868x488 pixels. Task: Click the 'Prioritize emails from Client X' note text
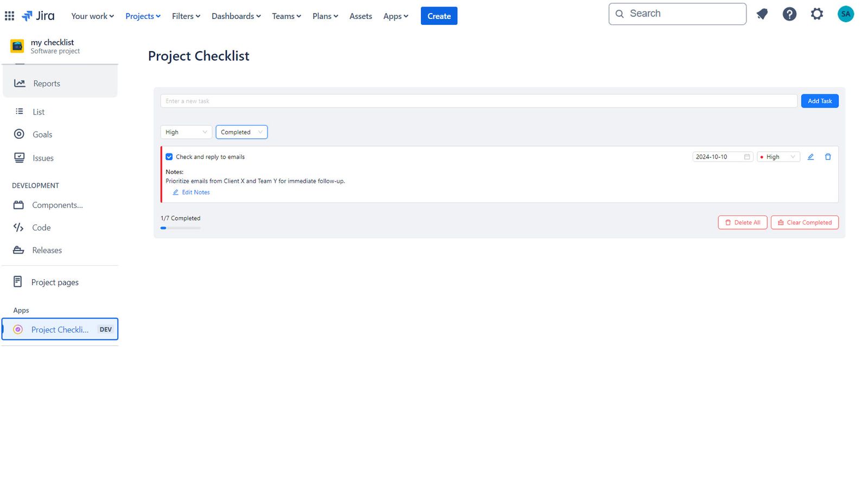[x=255, y=181]
